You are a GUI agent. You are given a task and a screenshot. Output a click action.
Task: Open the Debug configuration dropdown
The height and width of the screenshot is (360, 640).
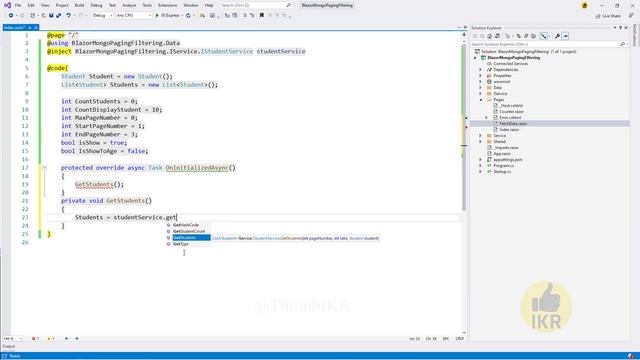pos(102,16)
